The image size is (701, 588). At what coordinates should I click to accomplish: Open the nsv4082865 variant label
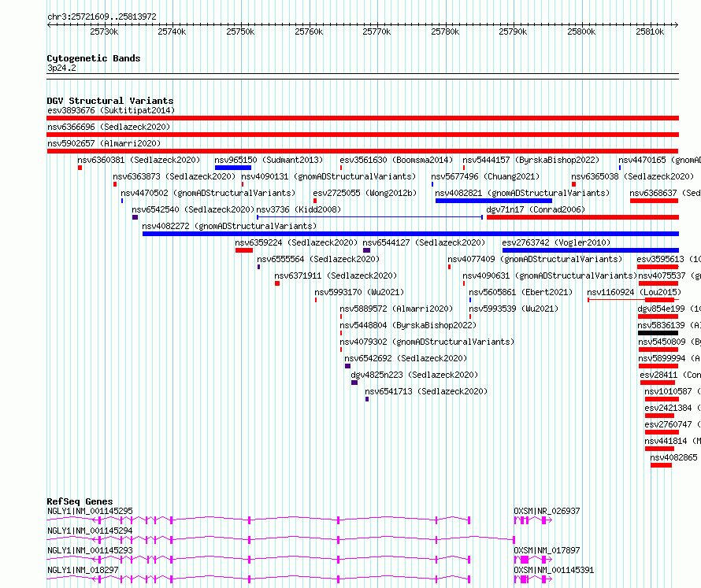673,457
